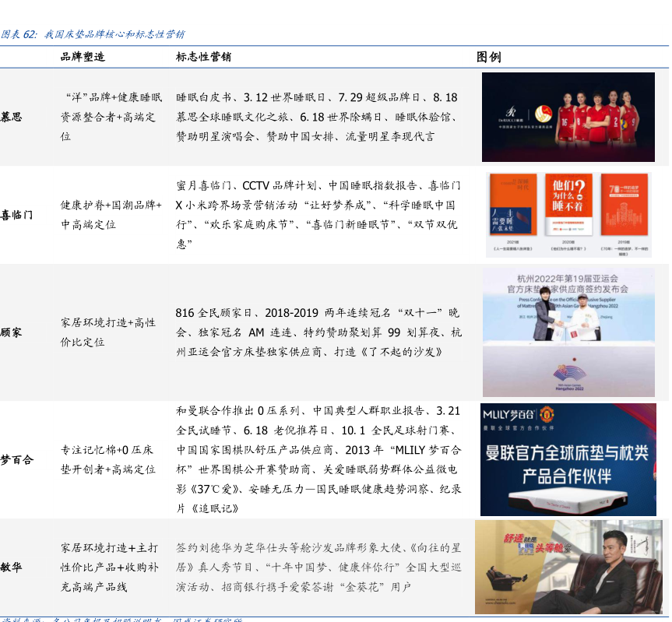Select the 顾家 row label
The image size is (672, 622).
click(12, 332)
